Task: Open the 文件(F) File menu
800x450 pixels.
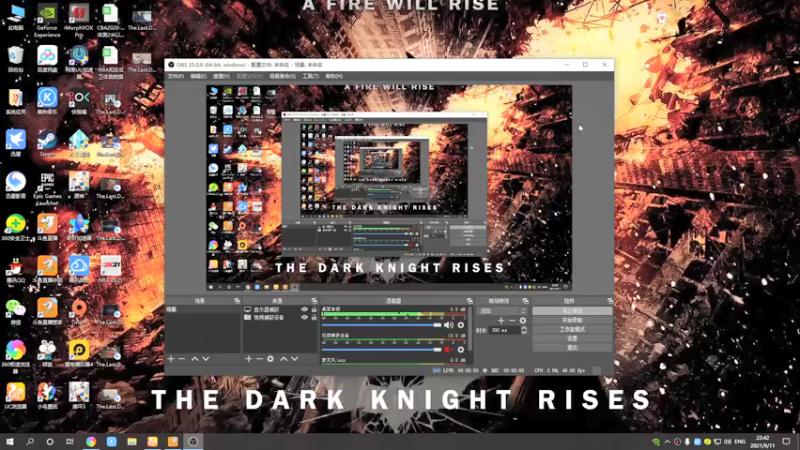Action: point(176,76)
